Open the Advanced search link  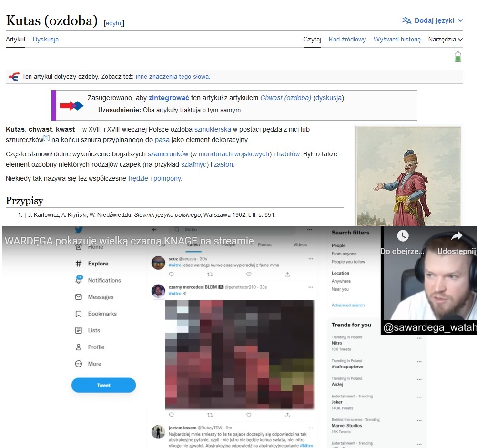pos(348,305)
